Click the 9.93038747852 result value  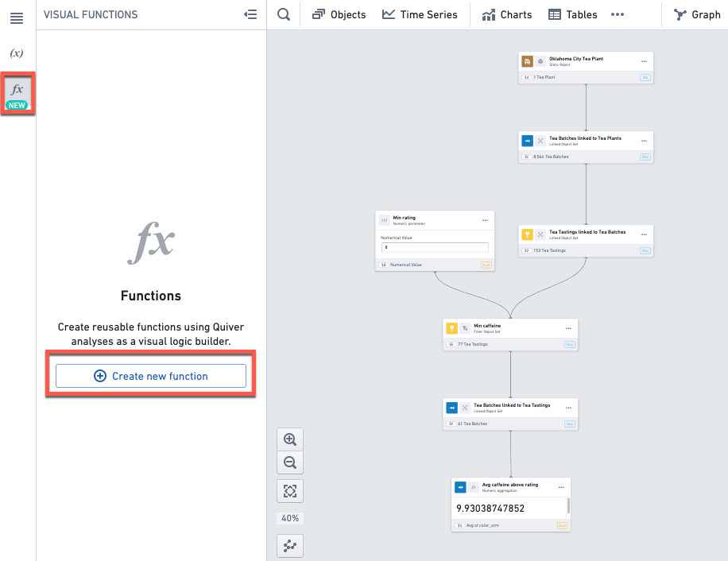[490, 508]
